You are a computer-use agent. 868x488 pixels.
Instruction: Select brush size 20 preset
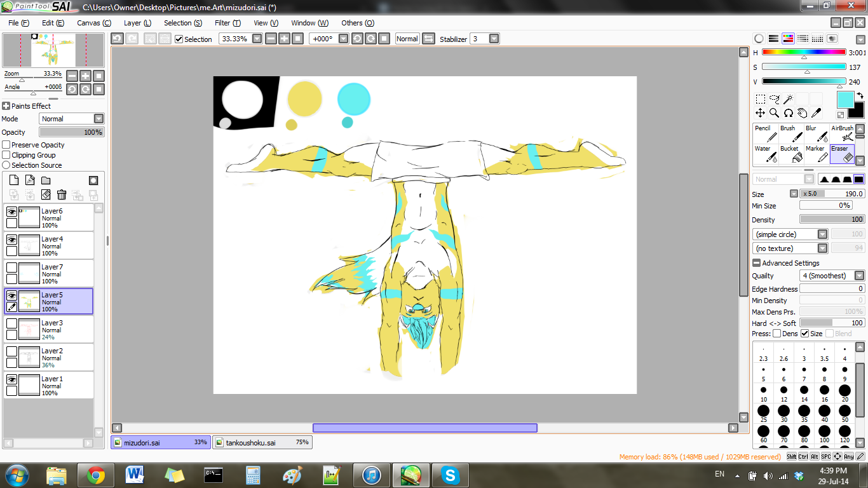point(844,393)
